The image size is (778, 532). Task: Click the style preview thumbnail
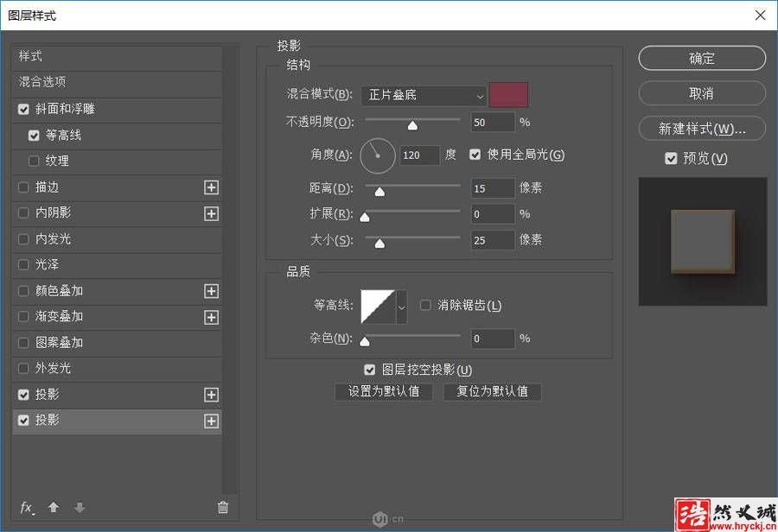point(703,242)
